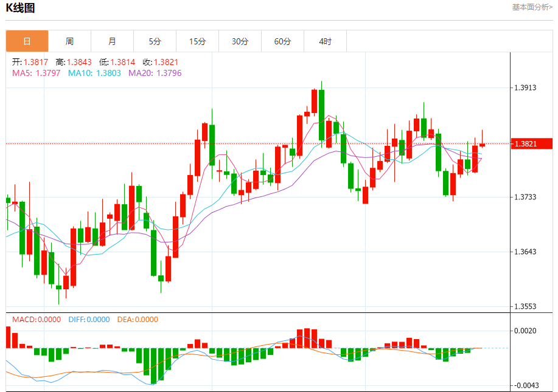
Task: Click the 高:1.3843 high value
Action: 74,62
